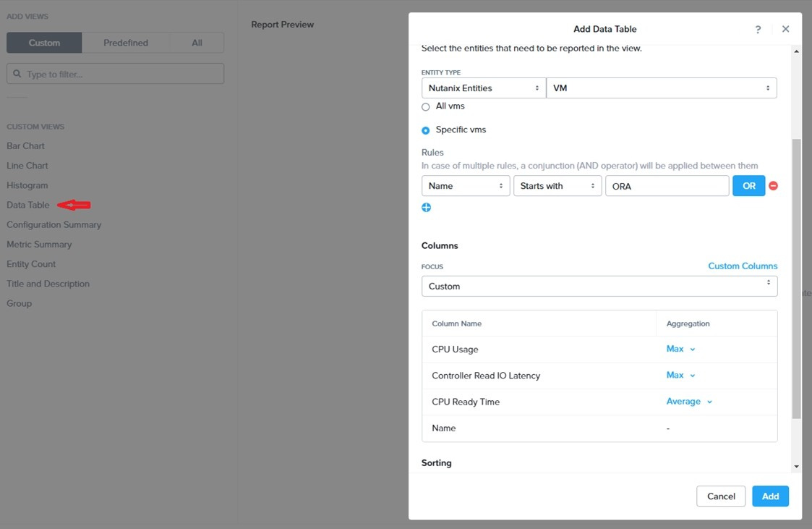The image size is (812, 529).
Task: Switch to the All views tab
Action: (x=197, y=43)
